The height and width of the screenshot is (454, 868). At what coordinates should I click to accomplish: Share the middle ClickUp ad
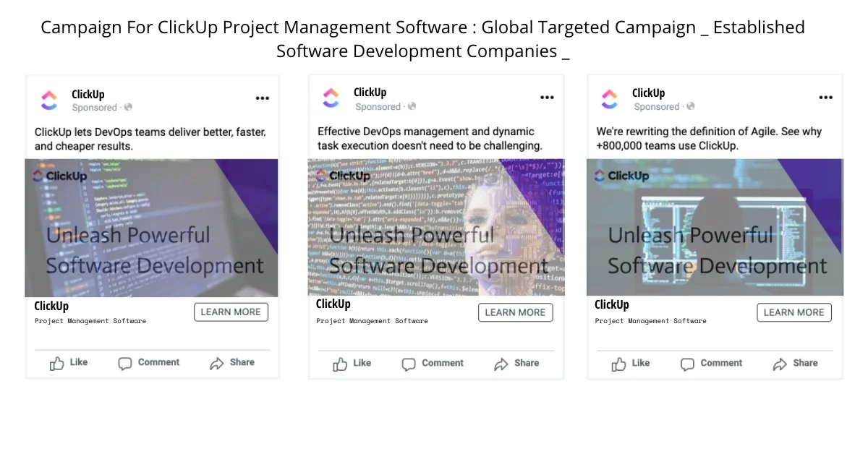coord(516,364)
